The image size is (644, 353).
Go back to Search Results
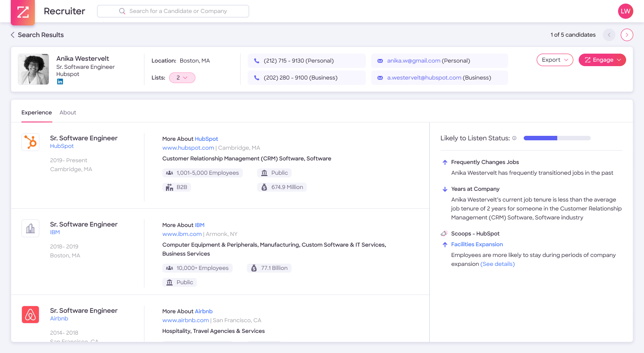pyautogui.click(x=37, y=35)
